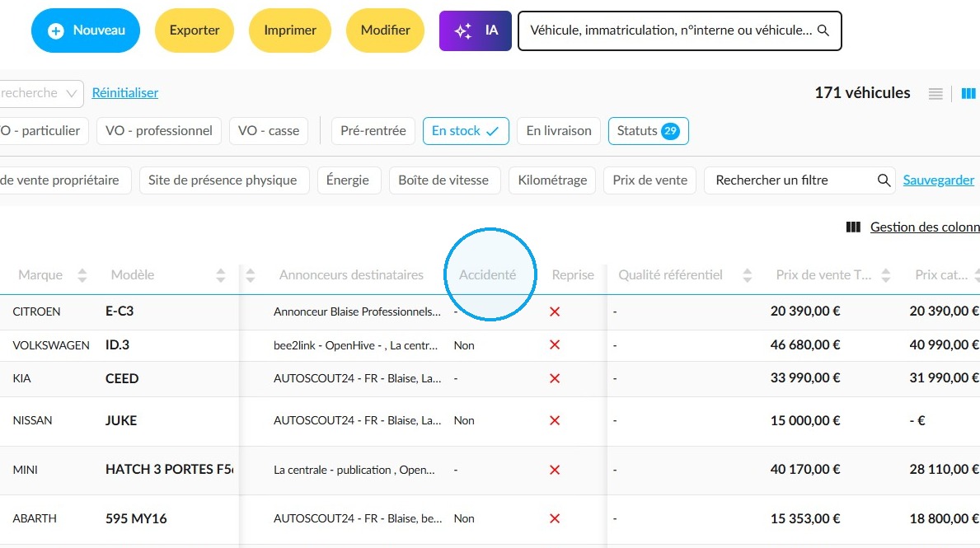Screen dimensions: 980x548
Task: Select the VO - casse tab
Action: [269, 131]
